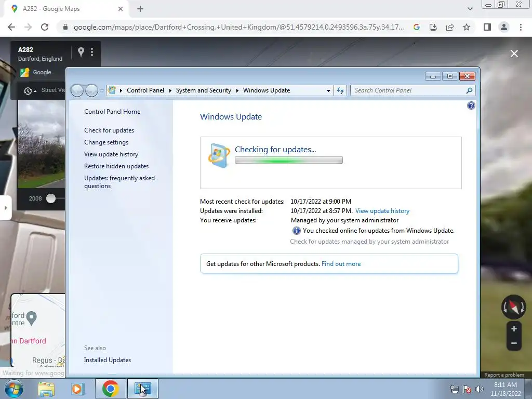Click Find out more link
Image resolution: width=532 pixels, height=399 pixels.
tap(341, 264)
